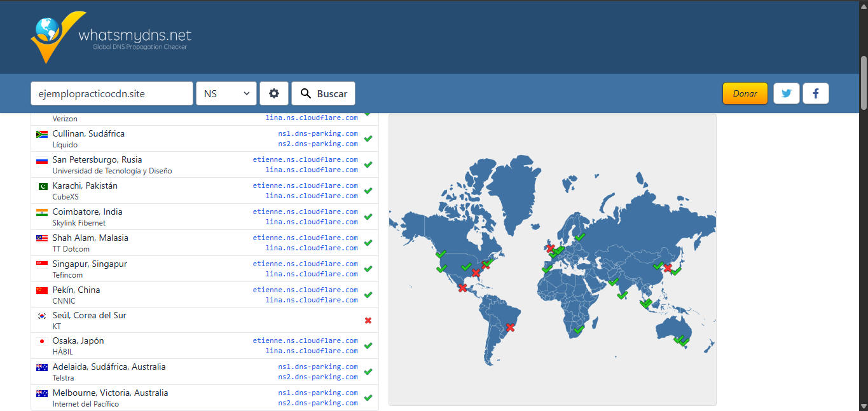The width and height of the screenshot is (868, 411).
Task: Click red X status for Seúl
Action: tap(368, 320)
